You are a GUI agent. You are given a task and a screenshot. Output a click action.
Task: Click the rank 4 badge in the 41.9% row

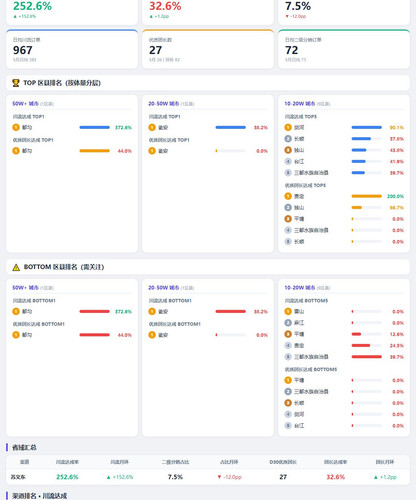pyautogui.click(x=288, y=161)
